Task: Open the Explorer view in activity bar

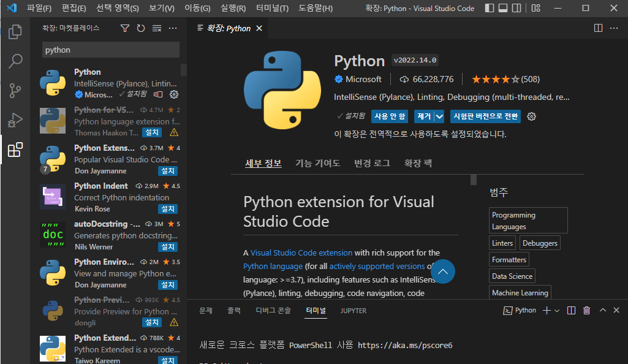Action: point(15,32)
